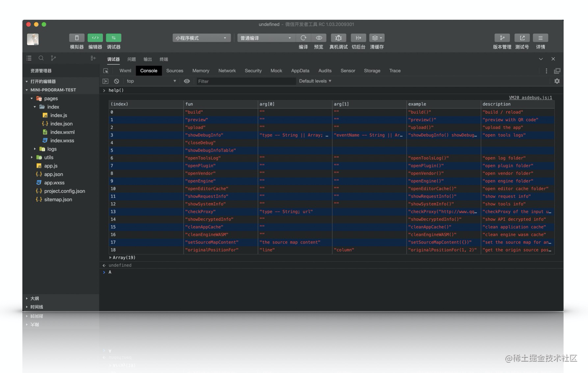Click the preview (预览) eye icon
The image size is (588, 373).
tap(319, 38)
